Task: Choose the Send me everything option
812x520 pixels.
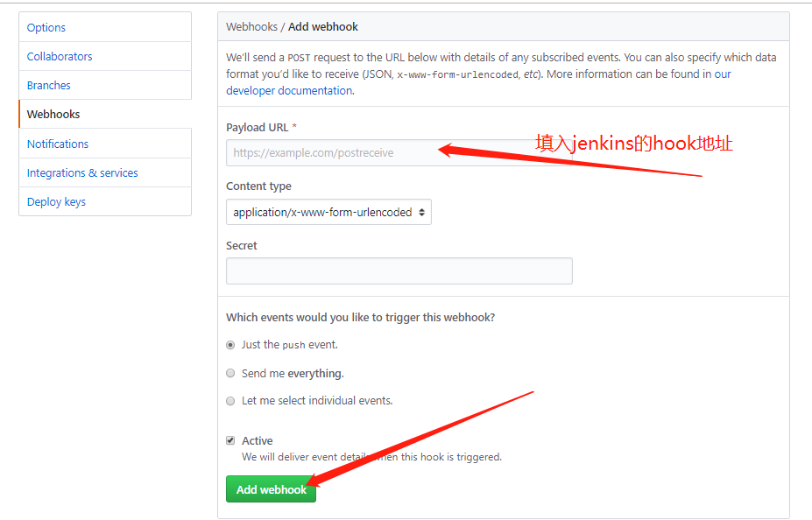Action: pos(230,372)
